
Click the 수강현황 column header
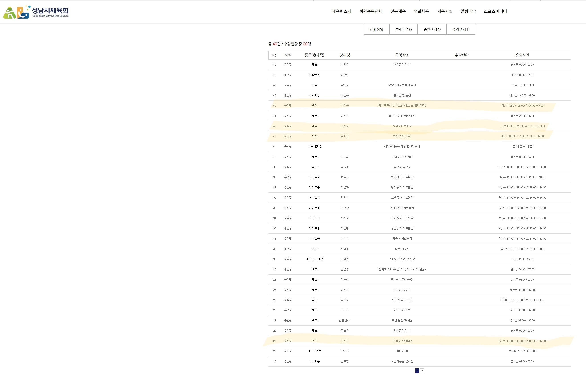click(461, 55)
